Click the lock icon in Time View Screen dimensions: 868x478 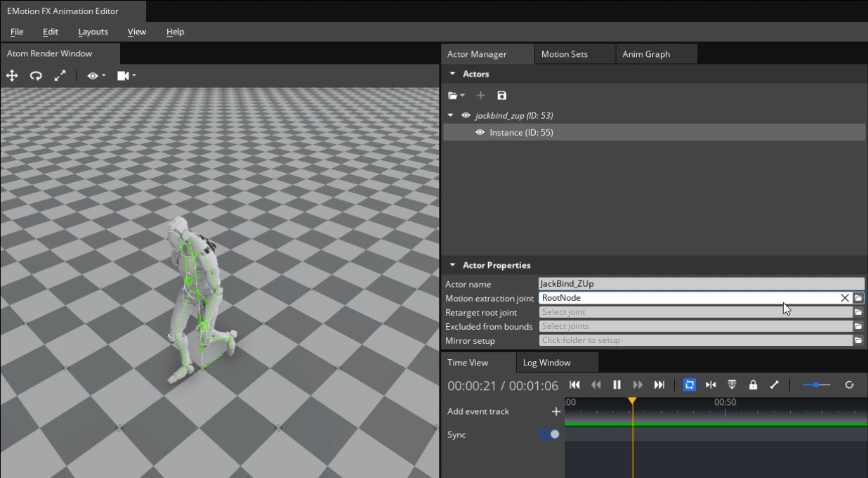tap(753, 385)
